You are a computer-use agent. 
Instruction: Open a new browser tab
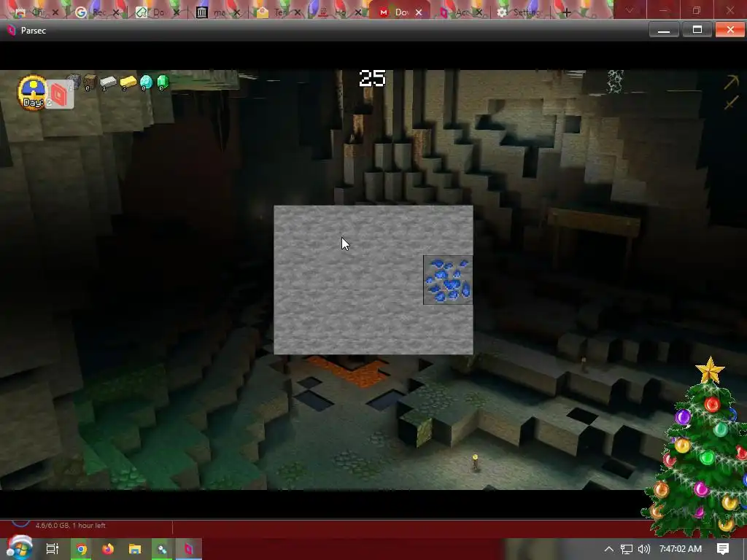pos(566,12)
